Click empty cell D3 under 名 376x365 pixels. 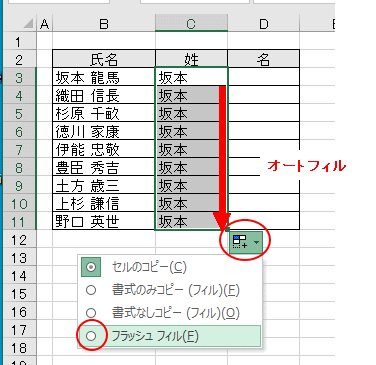263,77
